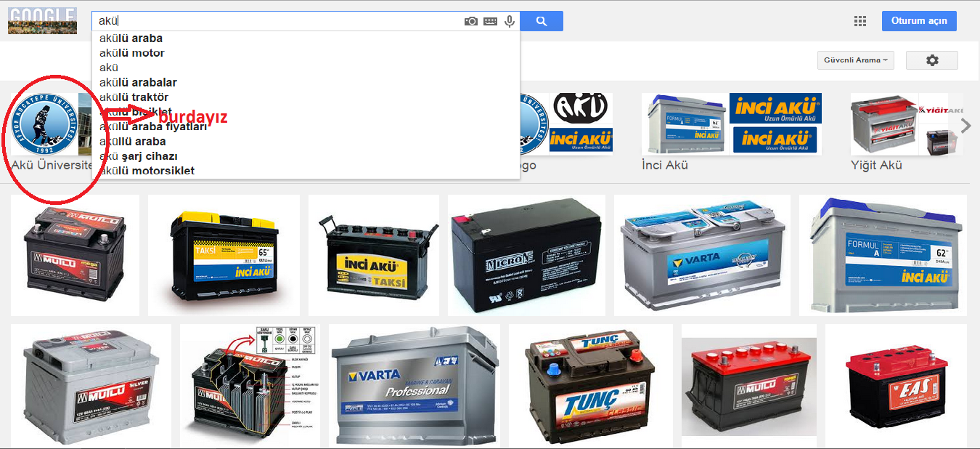Open the İnci Akü category label
980x449 pixels.
pyautogui.click(x=664, y=165)
